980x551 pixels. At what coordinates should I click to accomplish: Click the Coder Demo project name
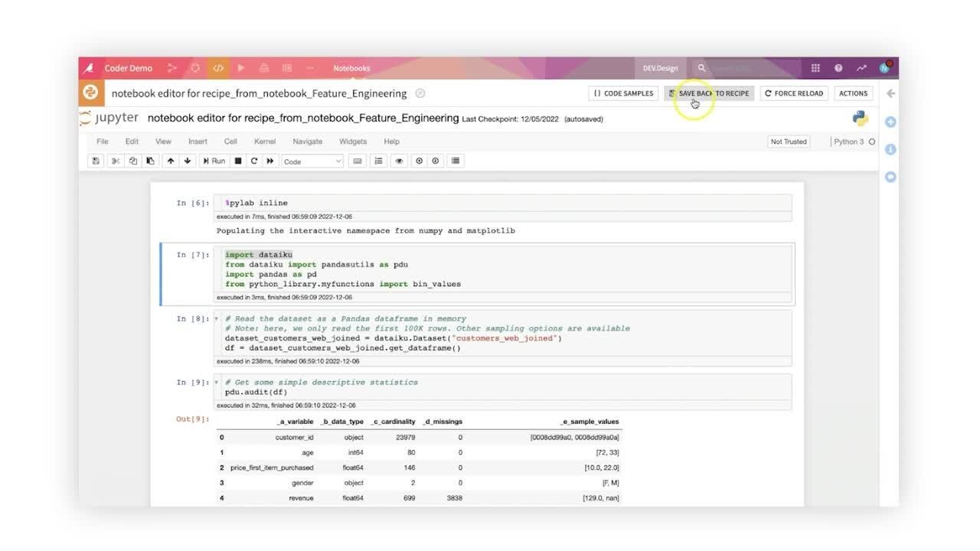tap(128, 68)
